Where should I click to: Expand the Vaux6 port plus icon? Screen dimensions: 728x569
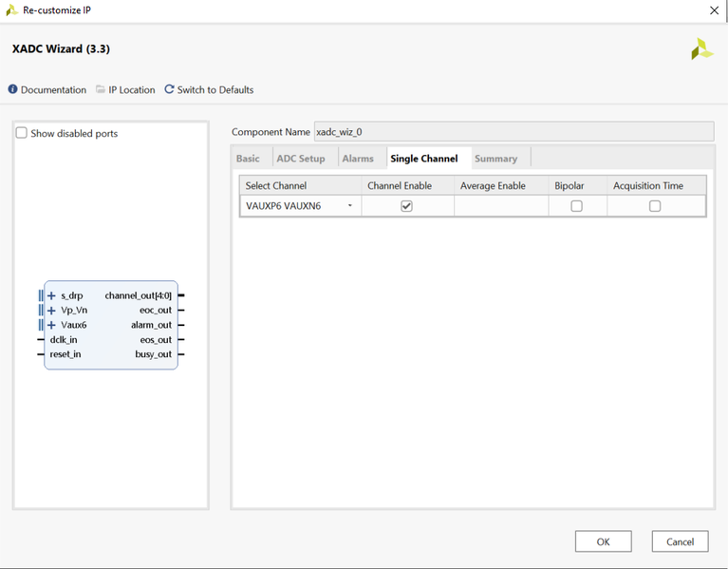[x=51, y=325]
